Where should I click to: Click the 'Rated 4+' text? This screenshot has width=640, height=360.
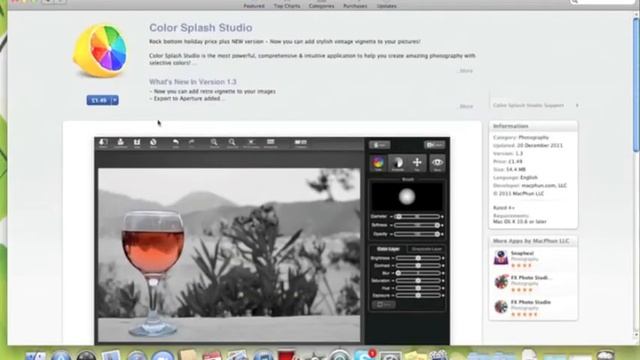[x=504, y=208]
